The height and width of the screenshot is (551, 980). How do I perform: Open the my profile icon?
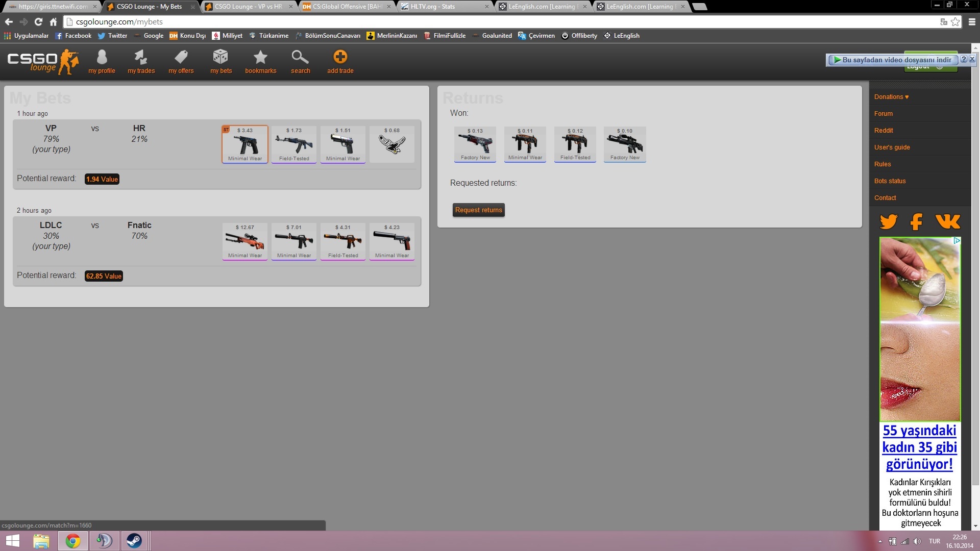[x=102, y=62]
